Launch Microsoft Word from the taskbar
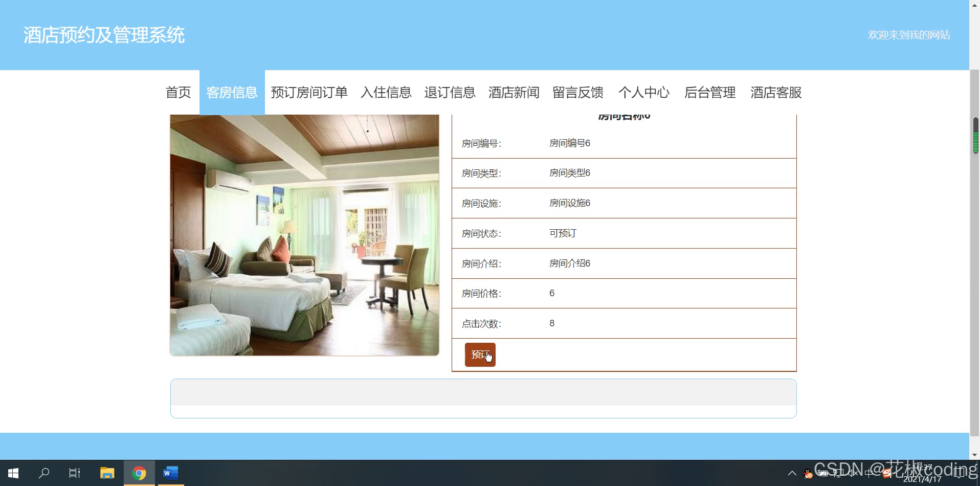 [x=170, y=473]
